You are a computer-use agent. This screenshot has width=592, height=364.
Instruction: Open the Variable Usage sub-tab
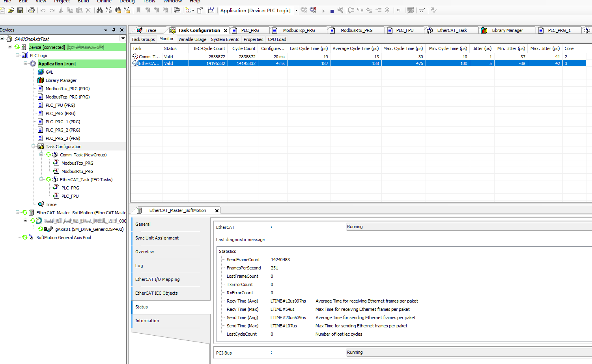coord(192,39)
